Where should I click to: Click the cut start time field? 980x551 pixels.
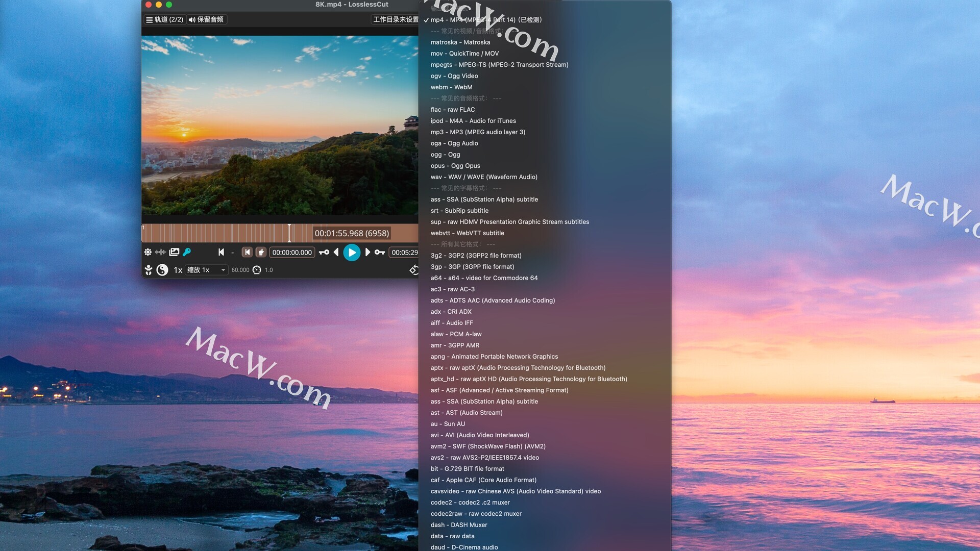pos(291,252)
